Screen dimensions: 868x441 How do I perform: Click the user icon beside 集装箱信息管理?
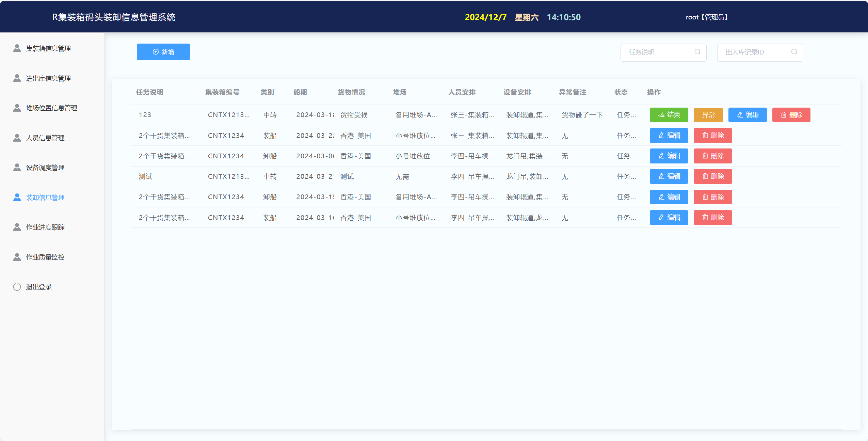(17, 48)
